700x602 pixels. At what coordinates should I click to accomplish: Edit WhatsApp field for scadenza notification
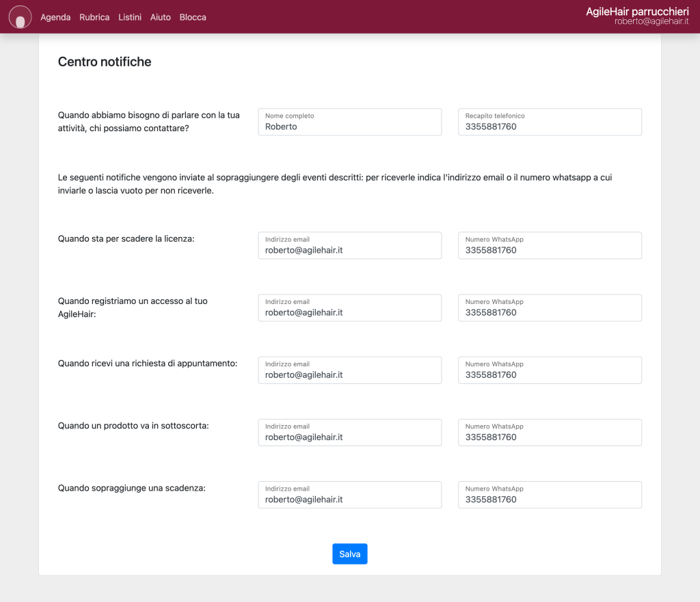[550, 495]
